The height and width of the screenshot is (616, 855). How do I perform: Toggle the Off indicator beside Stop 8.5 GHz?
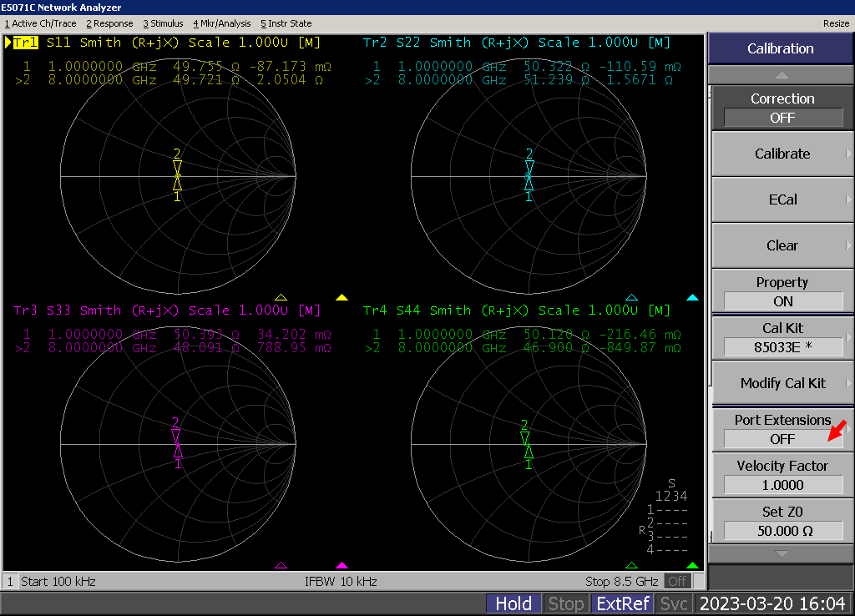677,581
